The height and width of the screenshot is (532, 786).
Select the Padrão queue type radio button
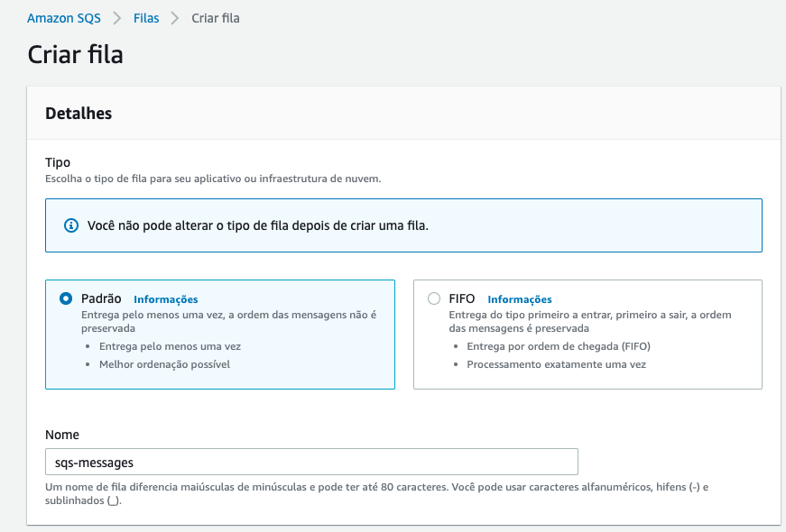[x=66, y=298]
